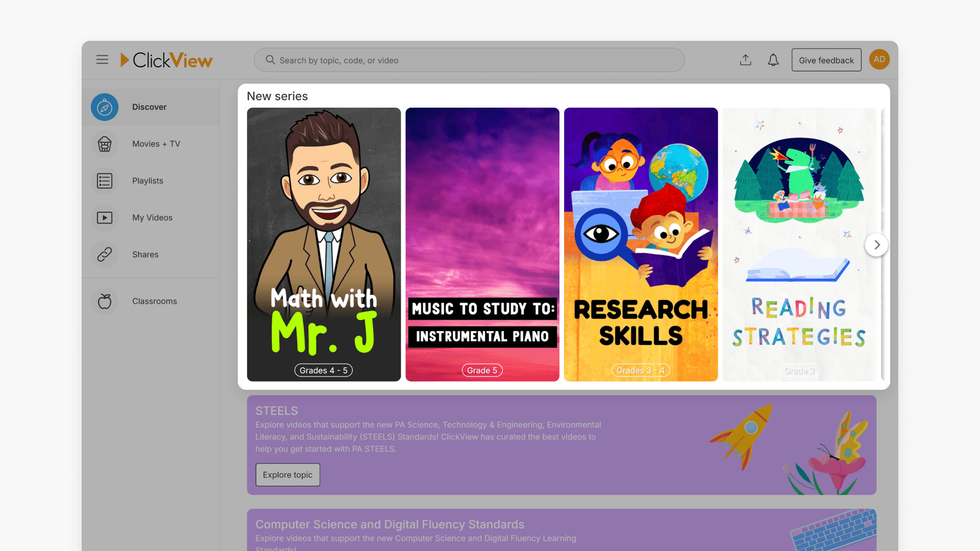Select the Shares chain-link icon

(x=104, y=254)
